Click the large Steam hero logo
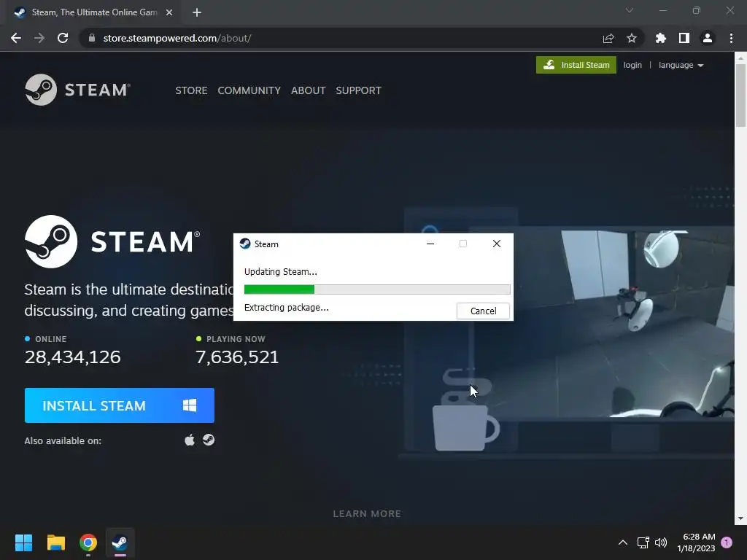The image size is (747, 560). (112, 241)
